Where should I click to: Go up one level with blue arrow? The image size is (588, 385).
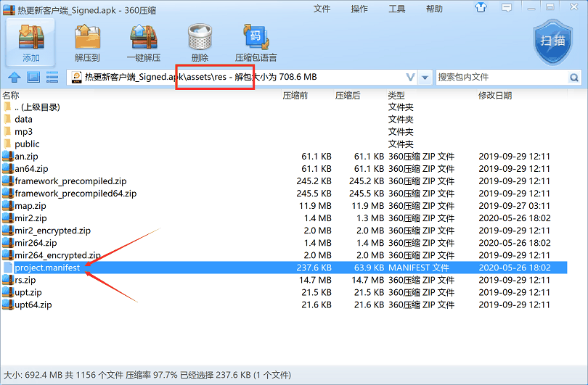pos(15,77)
